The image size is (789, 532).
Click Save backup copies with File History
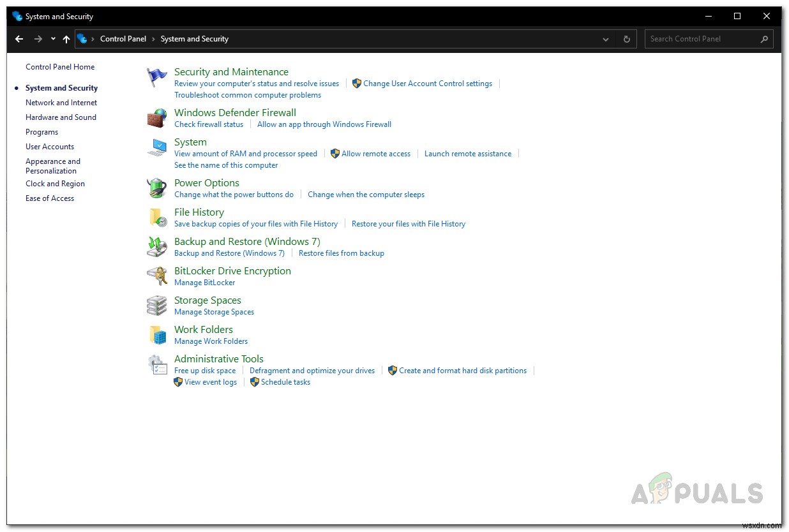coord(256,224)
